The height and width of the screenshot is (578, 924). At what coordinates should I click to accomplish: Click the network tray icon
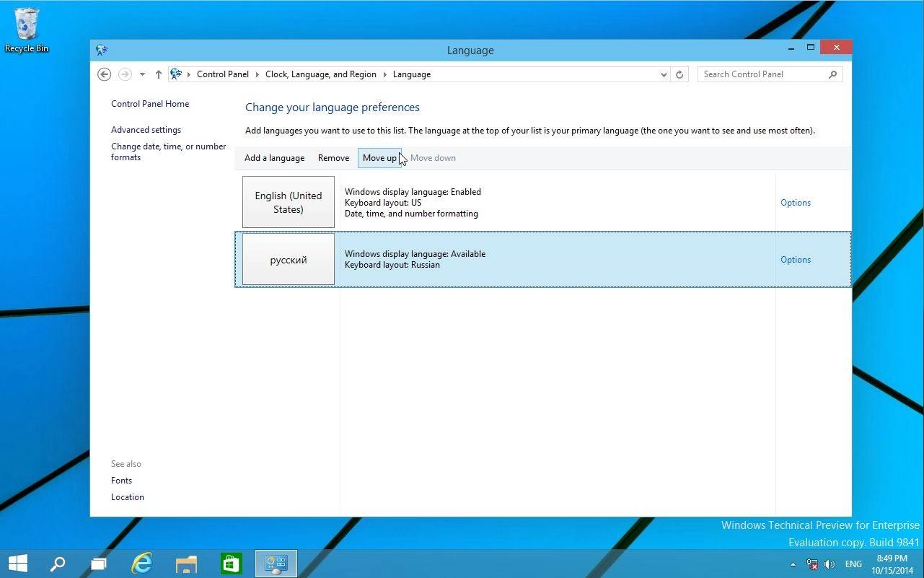[x=811, y=564]
